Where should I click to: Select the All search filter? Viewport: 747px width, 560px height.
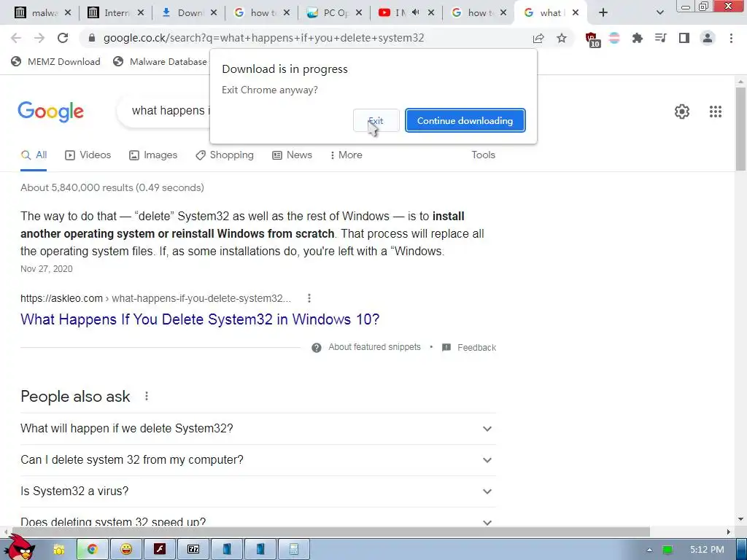tap(34, 155)
